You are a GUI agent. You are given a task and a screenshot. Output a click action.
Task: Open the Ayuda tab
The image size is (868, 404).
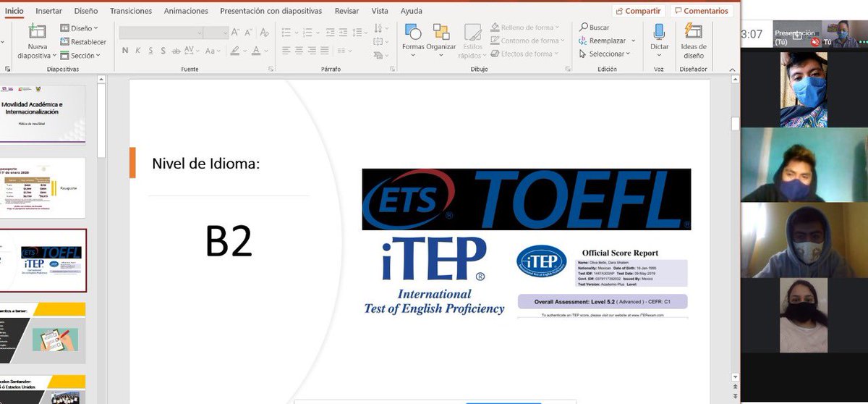(x=411, y=11)
